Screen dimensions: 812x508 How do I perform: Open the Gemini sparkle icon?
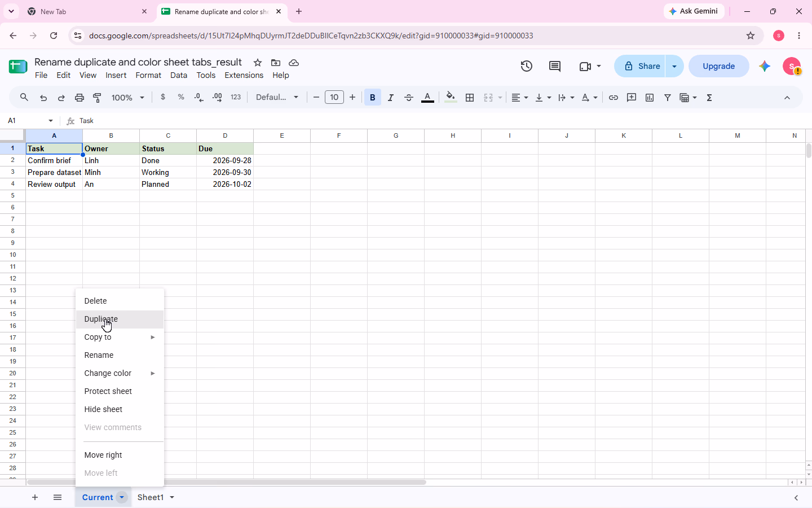(765, 66)
